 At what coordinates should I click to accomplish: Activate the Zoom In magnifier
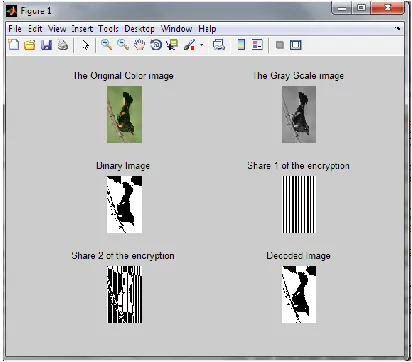click(x=106, y=45)
